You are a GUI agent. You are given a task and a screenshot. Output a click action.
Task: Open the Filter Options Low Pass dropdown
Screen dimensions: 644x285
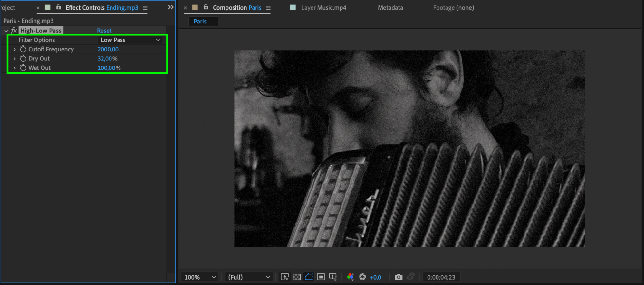(x=130, y=40)
